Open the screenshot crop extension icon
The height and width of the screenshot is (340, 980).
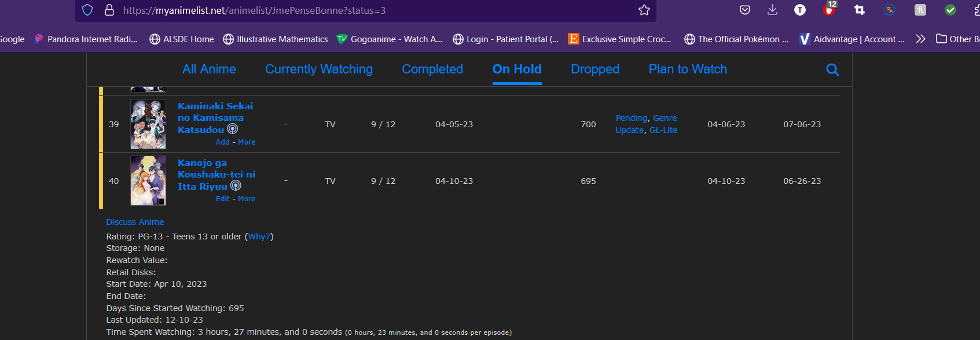click(860, 10)
